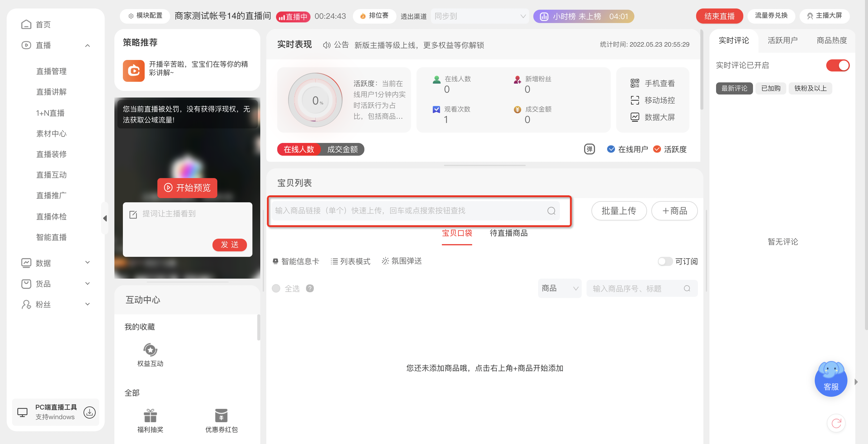The image size is (868, 444).
Task: Expand the 数据 sidebar section
Action: pyautogui.click(x=87, y=262)
